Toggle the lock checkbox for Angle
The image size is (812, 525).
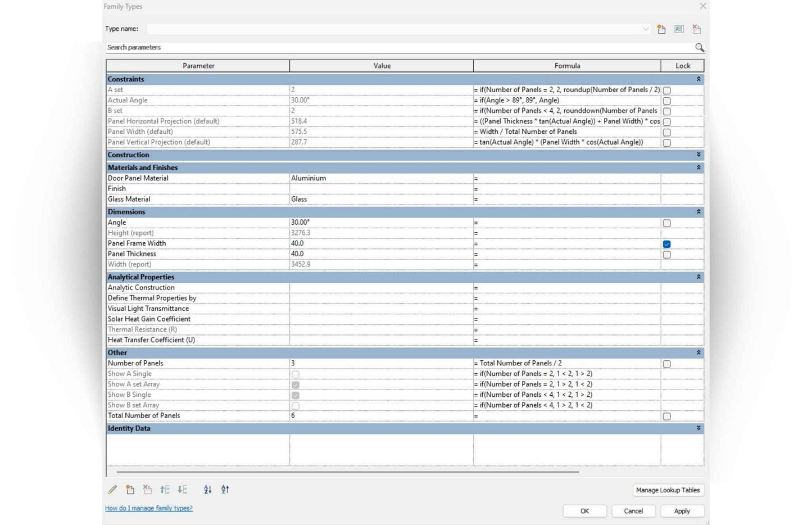pos(666,223)
